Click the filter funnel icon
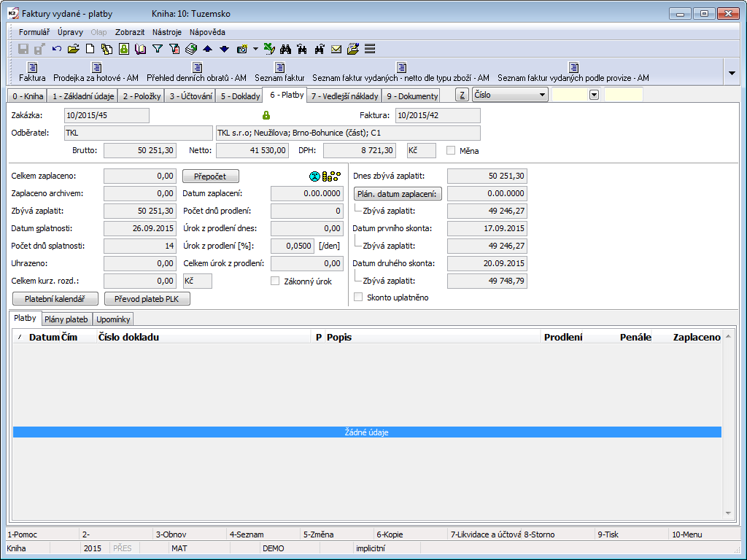747x560 pixels. (157, 49)
